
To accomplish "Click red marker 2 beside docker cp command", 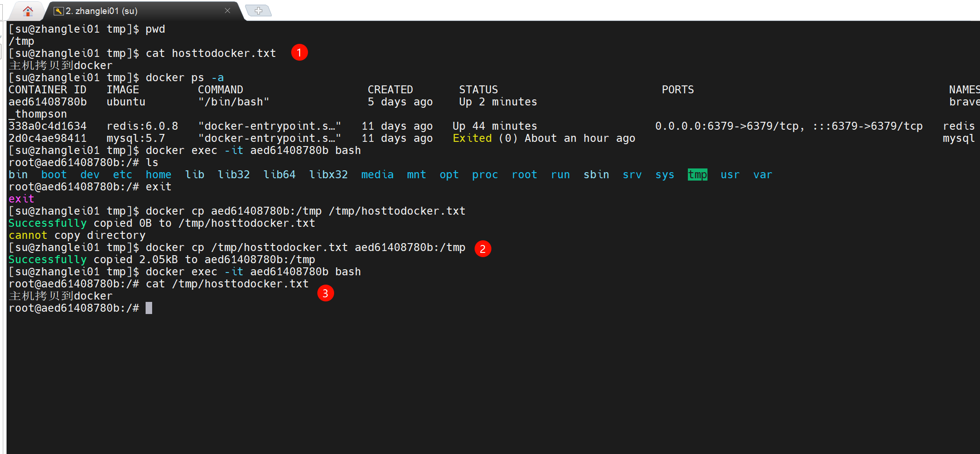I will click(483, 249).
